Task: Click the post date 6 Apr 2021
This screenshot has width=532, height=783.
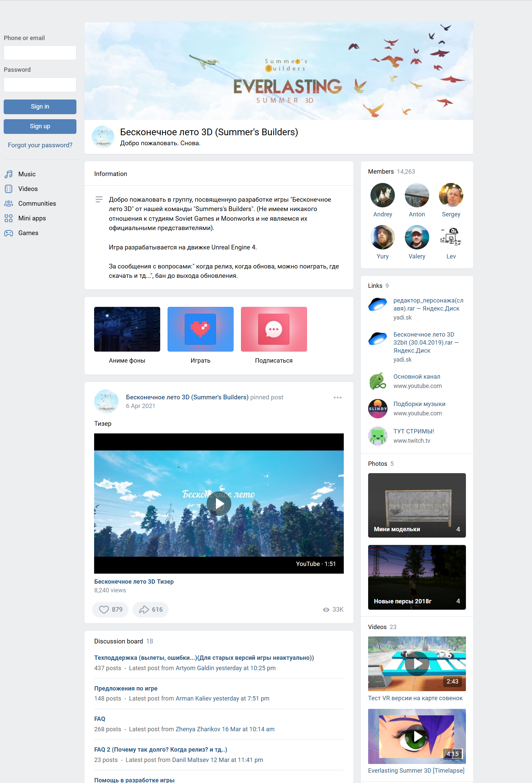Action: 141,406
